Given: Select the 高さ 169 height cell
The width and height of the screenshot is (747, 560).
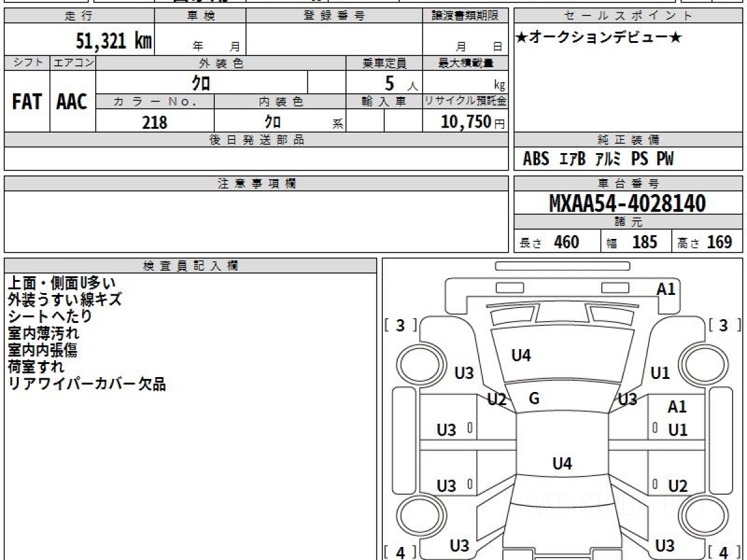Looking at the screenshot, I should point(708,241).
